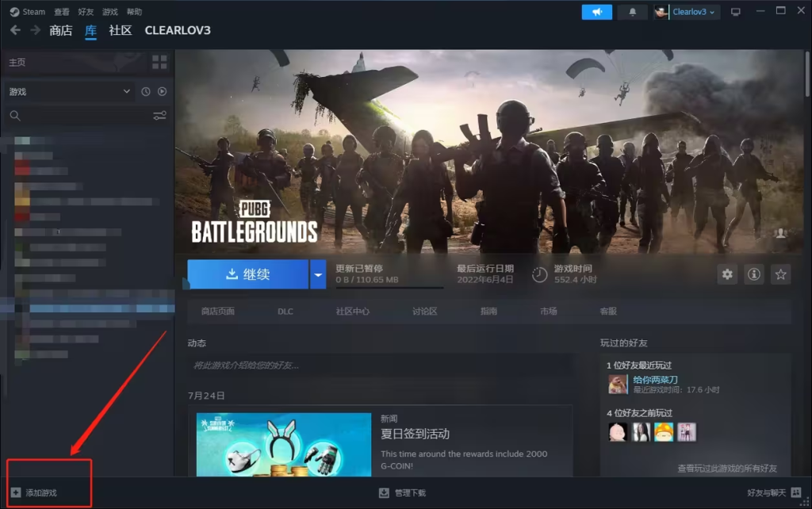Open 查看玩过此游戏的所有好友 link

727,469
